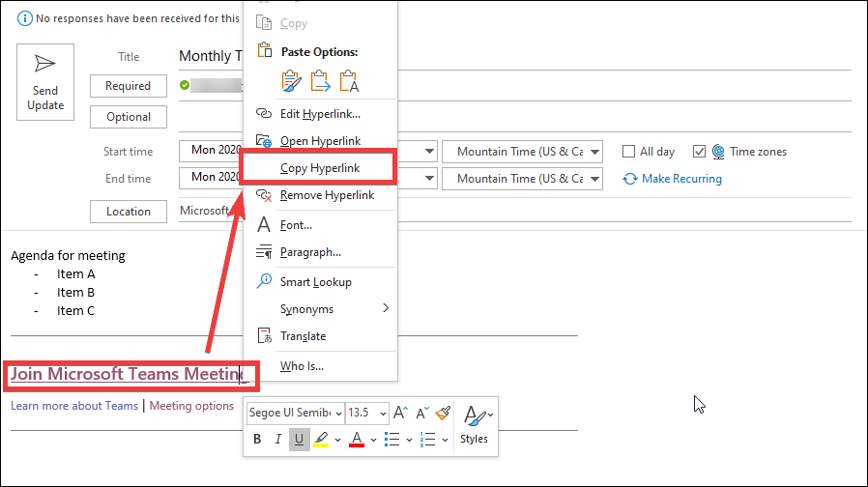The width and height of the screenshot is (868, 487).
Task: Click the green attendee status check icon
Action: [185, 85]
